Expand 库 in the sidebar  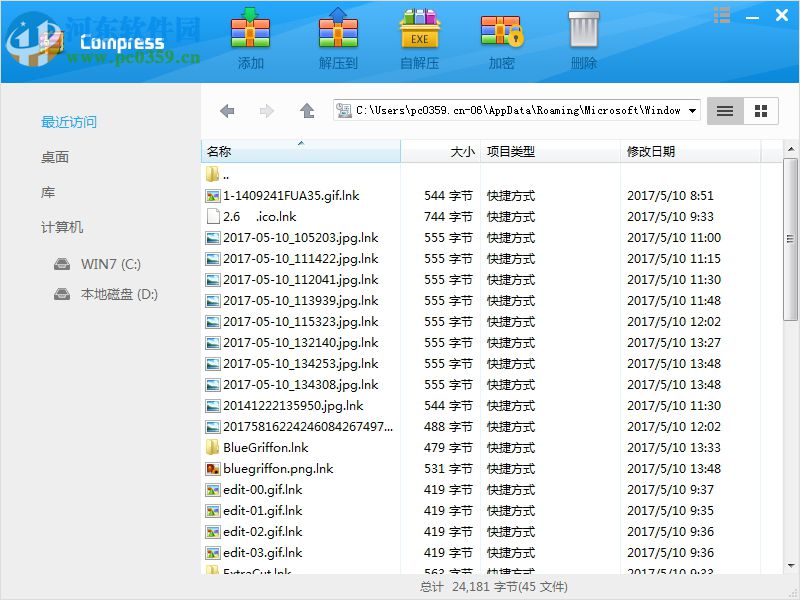[x=47, y=192]
